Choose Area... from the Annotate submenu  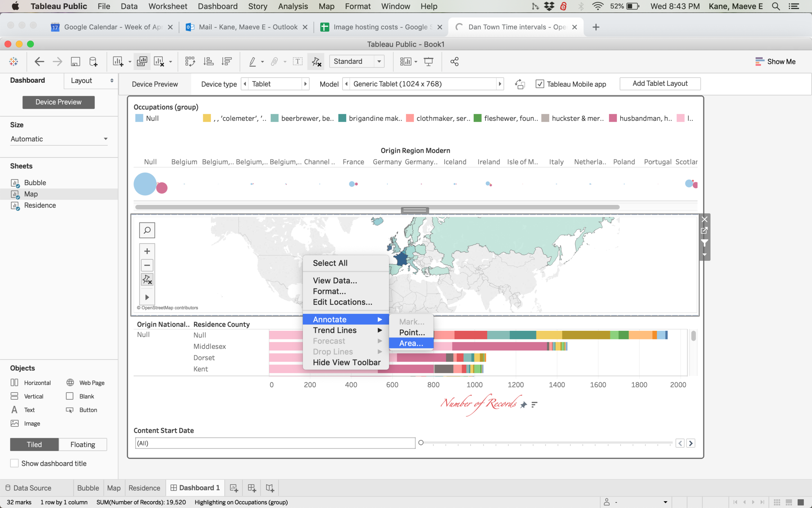click(x=411, y=343)
